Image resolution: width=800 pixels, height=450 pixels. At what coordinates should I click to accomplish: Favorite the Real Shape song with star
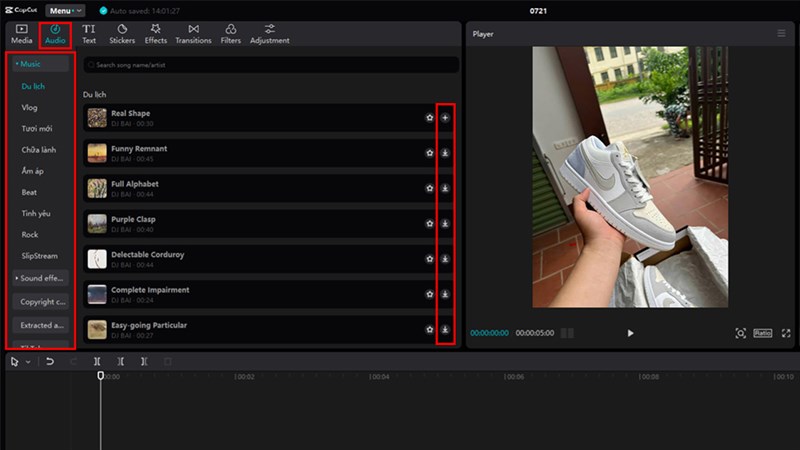(x=429, y=118)
